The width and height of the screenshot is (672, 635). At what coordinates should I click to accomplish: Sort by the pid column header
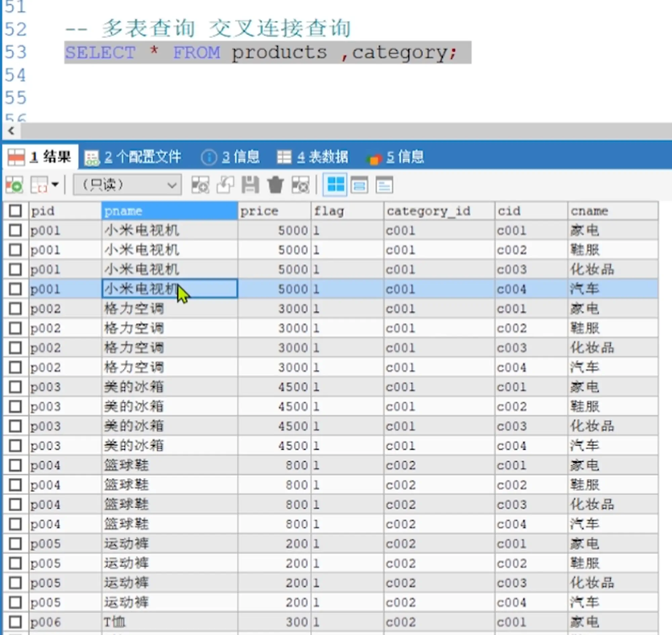pos(65,211)
